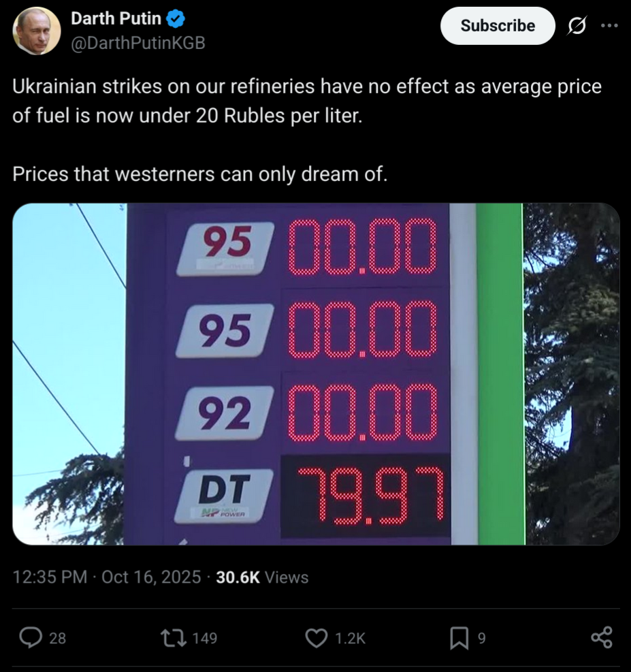
Task: Open the three-dot more options menu
Action: [609, 26]
